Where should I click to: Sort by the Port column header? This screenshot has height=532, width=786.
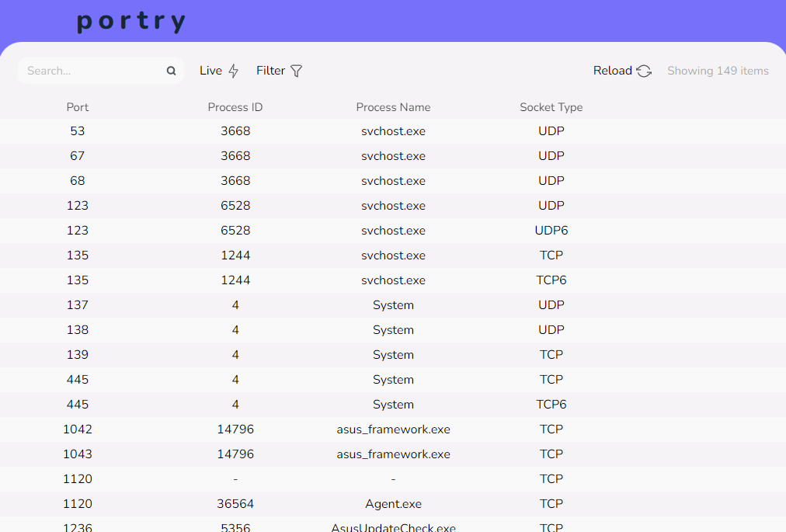click(x=78, y=107)
